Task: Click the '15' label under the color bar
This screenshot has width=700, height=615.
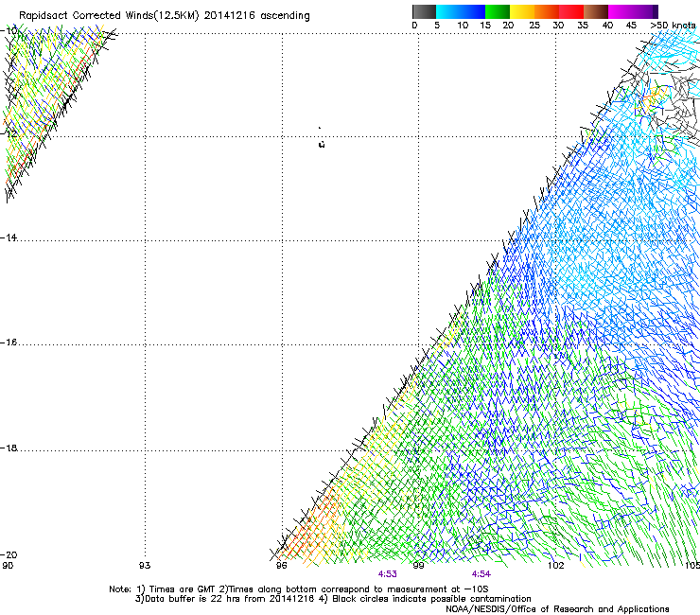Action: tap(485, 26)
